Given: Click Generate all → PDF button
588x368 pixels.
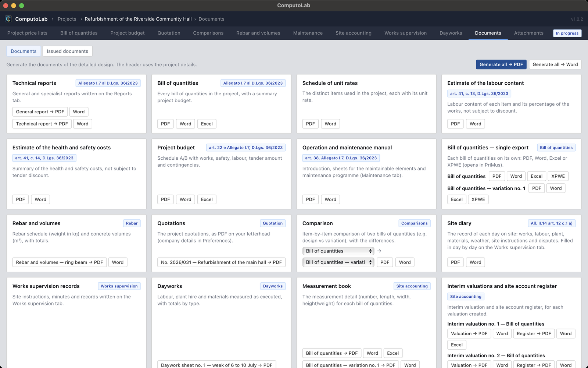Looking at the screenshot, I should (501, 64).
